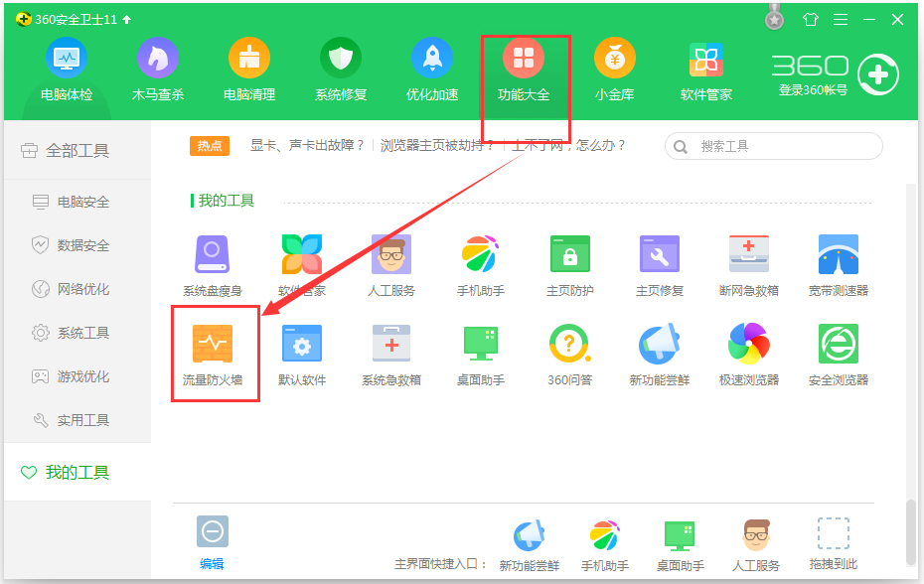Open 宽带测速器 to test bandwidth
Image resolution: width=924 pixels, height=584 pixels.
click(838, 263)
